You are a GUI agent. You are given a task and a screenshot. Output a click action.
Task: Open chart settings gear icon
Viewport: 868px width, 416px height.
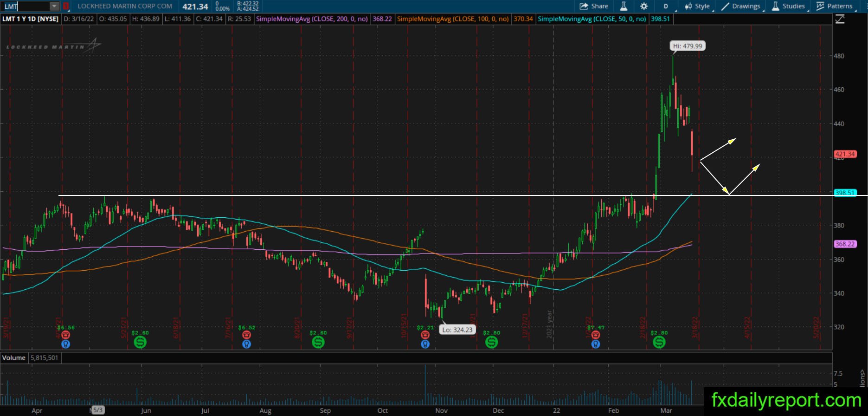pyautogui.click(x=644, y=6)
